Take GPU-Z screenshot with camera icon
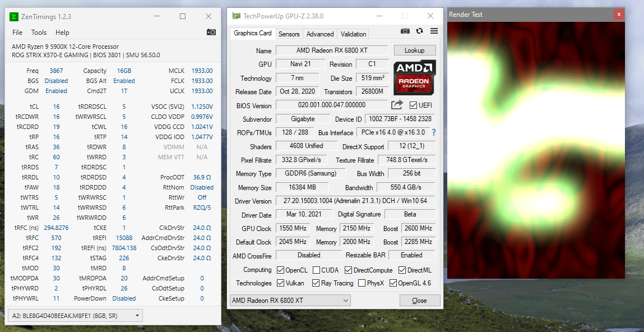The width and height of the screenshot is (644, 332). point(405,31)
